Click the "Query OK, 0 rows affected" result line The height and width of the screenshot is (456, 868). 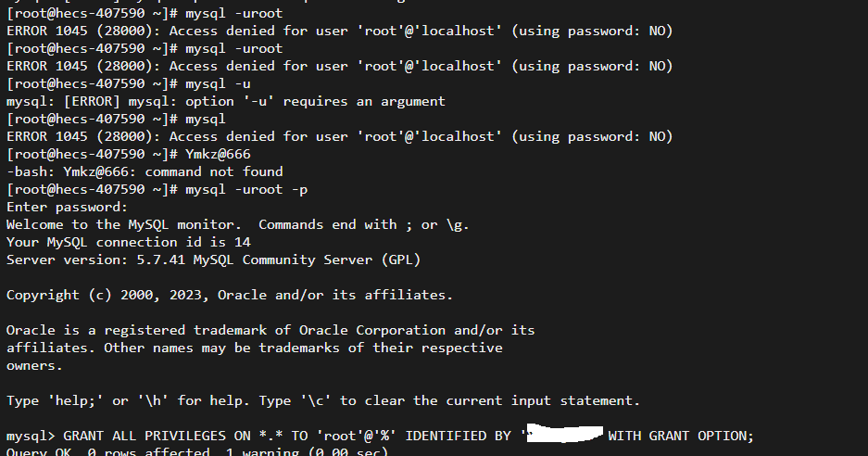click(x=197, y=451)
